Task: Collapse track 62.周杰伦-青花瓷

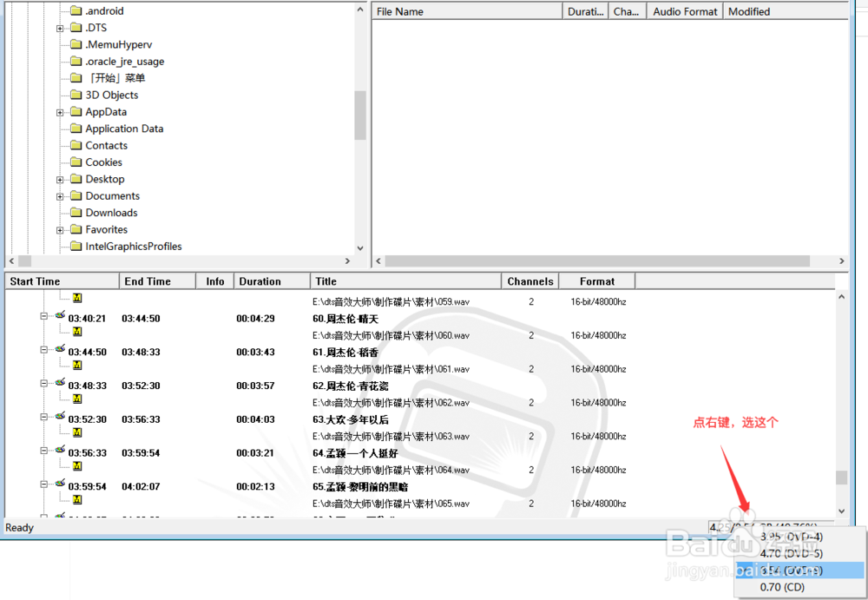Action: (43, 384)
